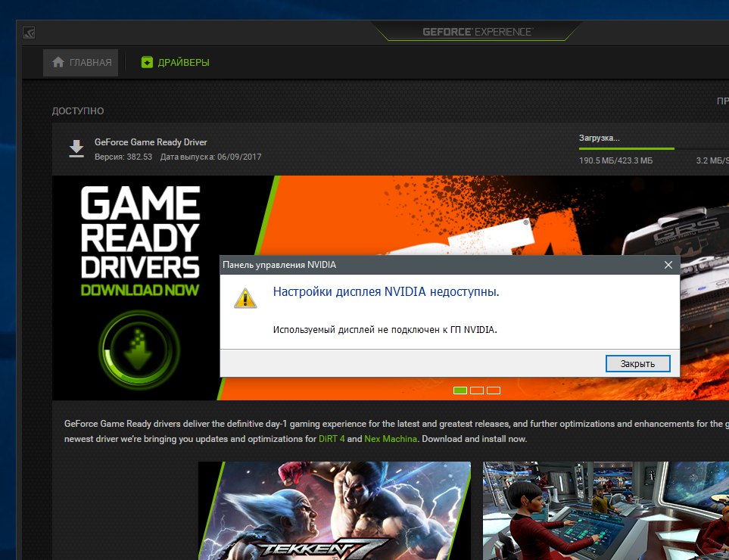Viewport: 729px width, 560px height.
Task: Select the first banner slide indicator
Action: (x=460, y=390)
